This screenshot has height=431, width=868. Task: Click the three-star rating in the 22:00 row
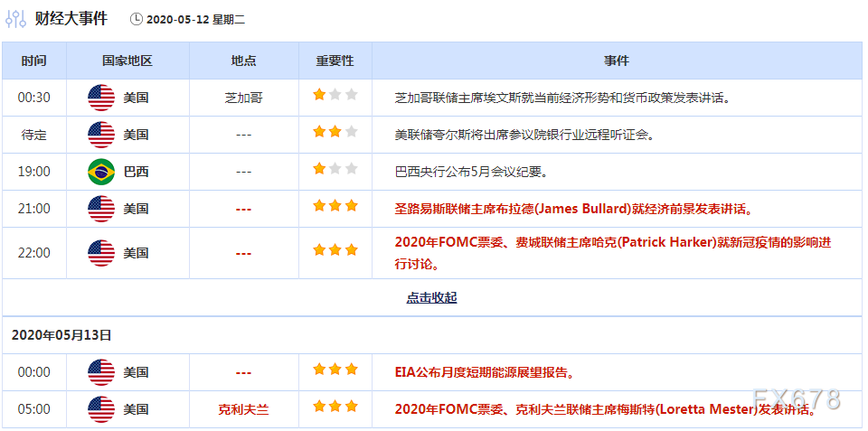click(335, 250)
